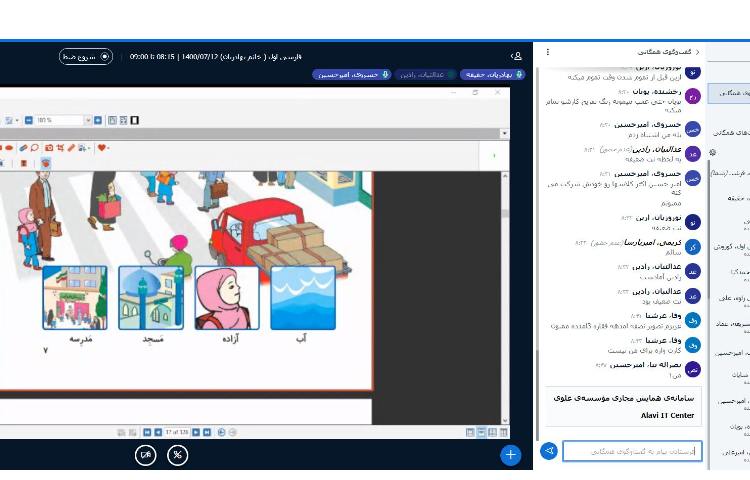Toggle the webcam sharing button
The height and width of the screenshot is (480, 750).
(146, 454)
